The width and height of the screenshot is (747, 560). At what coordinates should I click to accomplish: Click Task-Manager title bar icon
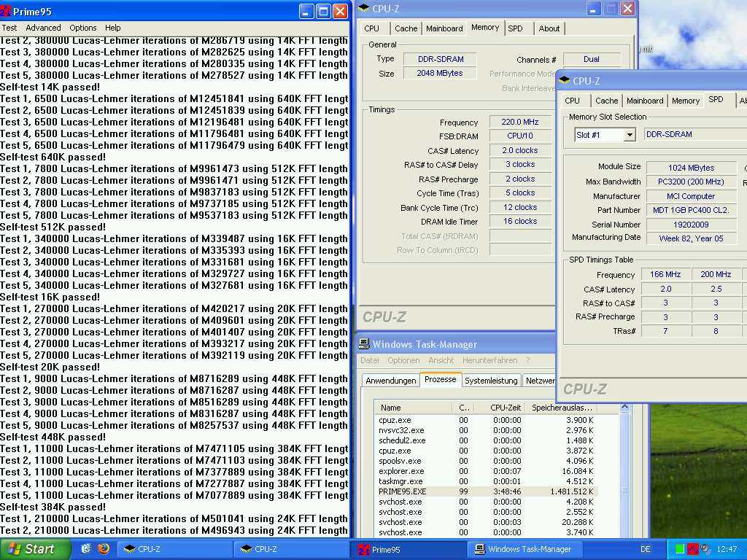[364, 344]
